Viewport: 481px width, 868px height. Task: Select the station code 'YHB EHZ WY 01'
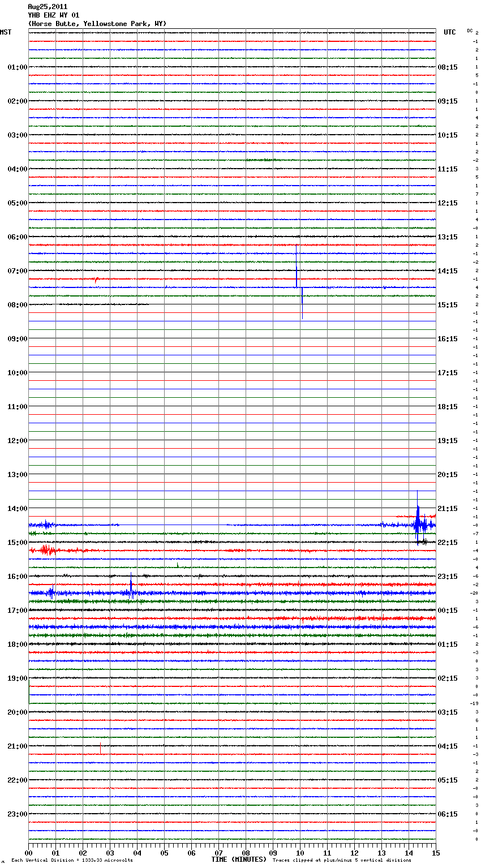point(54,15)
